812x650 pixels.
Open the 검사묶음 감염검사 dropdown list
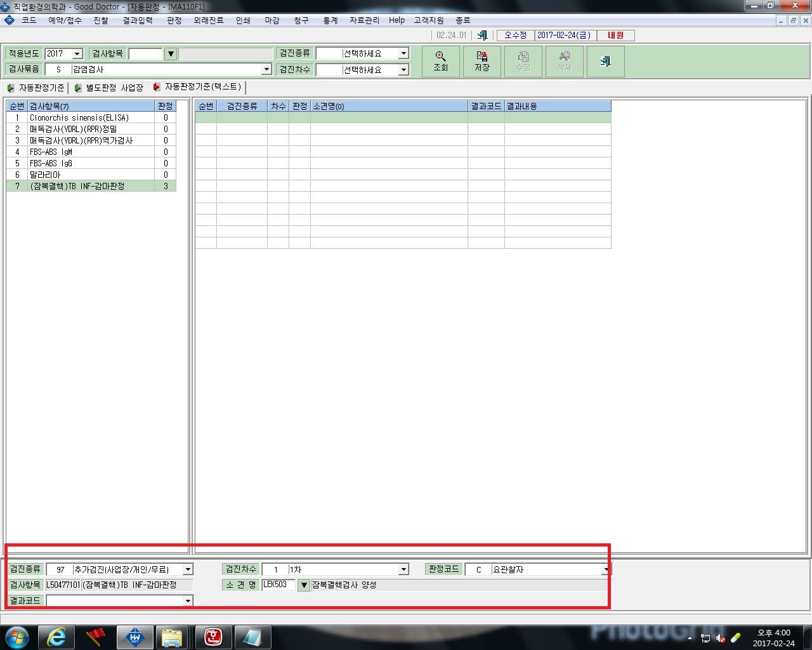click(x=266, y=69)
